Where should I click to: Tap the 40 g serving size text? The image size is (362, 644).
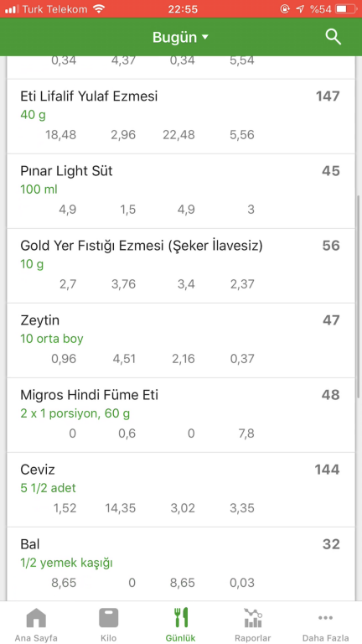click(34, 115)
